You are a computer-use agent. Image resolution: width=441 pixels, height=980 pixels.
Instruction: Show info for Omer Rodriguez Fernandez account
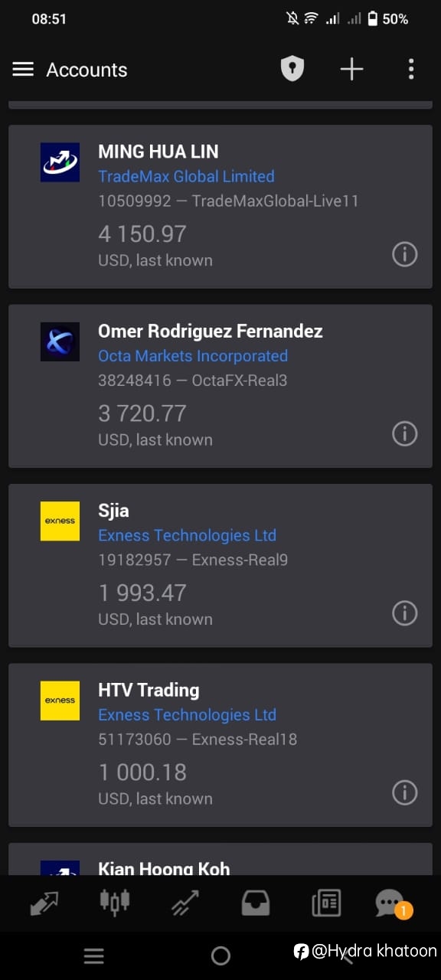click(x=405, y=433)
